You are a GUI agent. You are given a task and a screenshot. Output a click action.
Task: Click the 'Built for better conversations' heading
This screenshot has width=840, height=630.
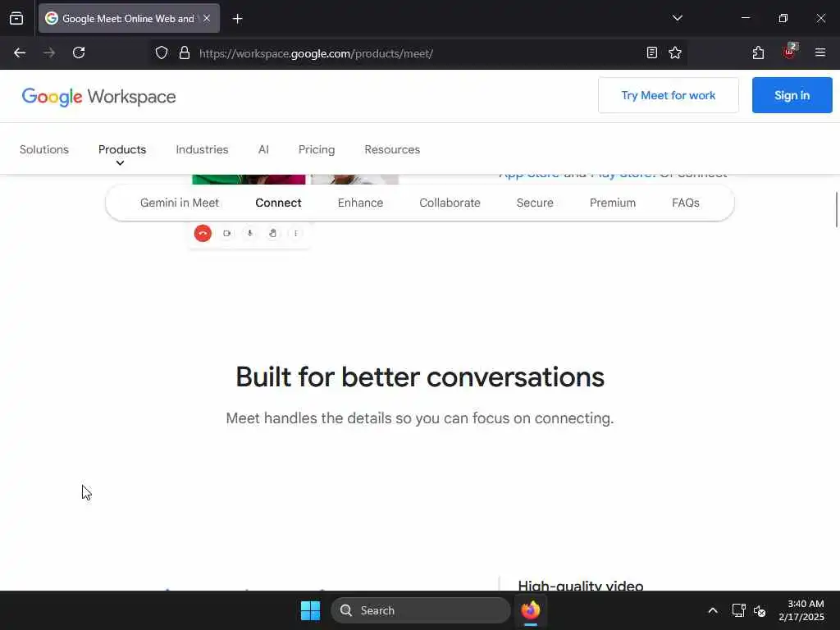420,377
